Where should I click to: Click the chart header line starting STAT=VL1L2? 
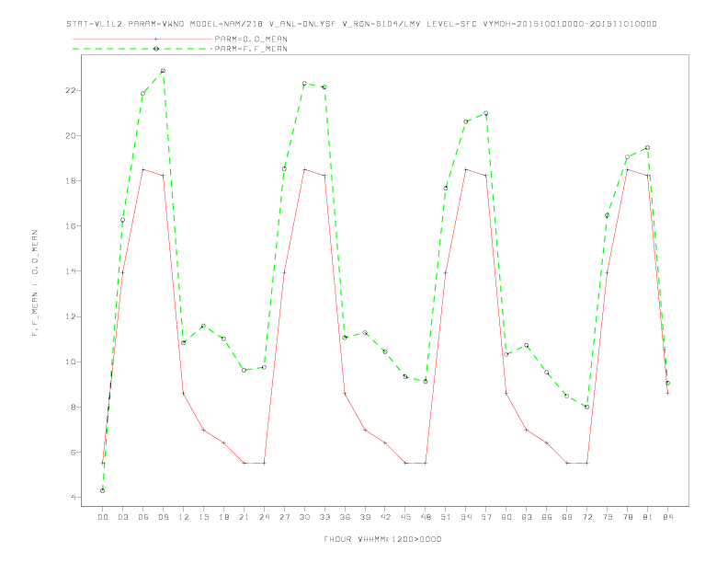click(361, 24)
